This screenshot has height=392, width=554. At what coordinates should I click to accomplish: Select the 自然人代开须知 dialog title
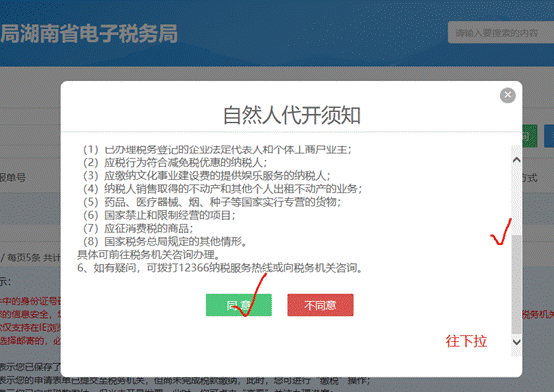(x=291, y=116)
